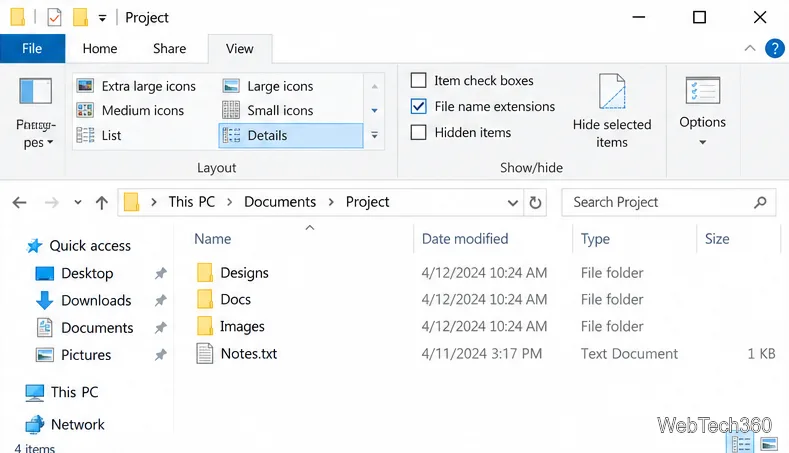Click the New folder icon in title bar
The height and width of the screenshot is (453, 789).
coord(81,17)
